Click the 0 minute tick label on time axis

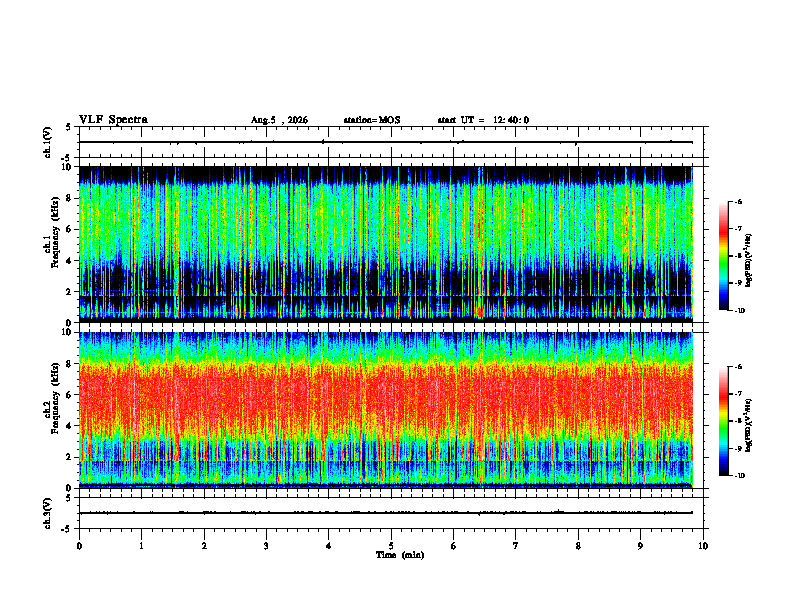[x=79, y=546]
